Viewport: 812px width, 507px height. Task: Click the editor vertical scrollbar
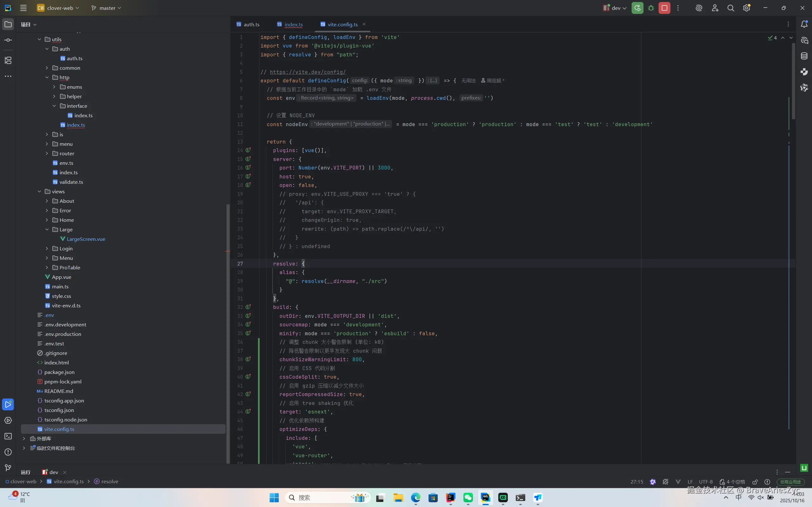tap(793, 80)
